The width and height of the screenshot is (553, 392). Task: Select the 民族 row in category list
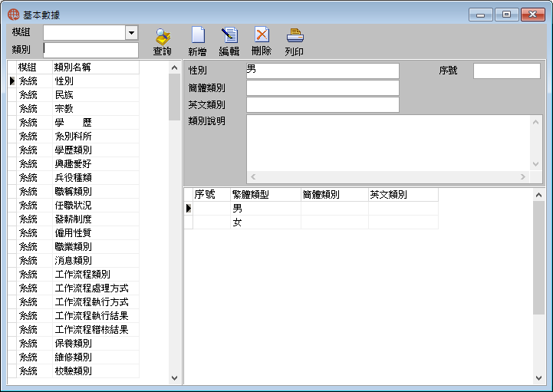click(x=74, y=95)
